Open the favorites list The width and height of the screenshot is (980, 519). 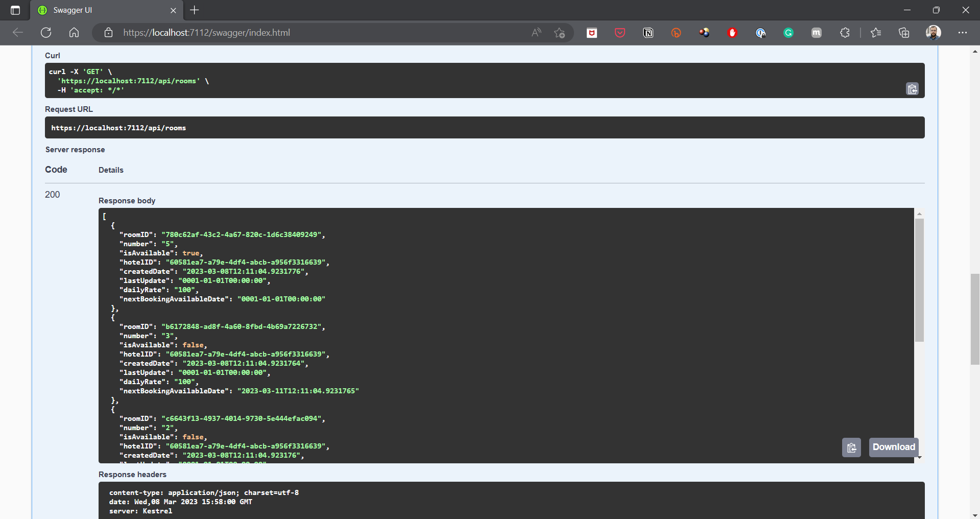[x=876, y=33]
